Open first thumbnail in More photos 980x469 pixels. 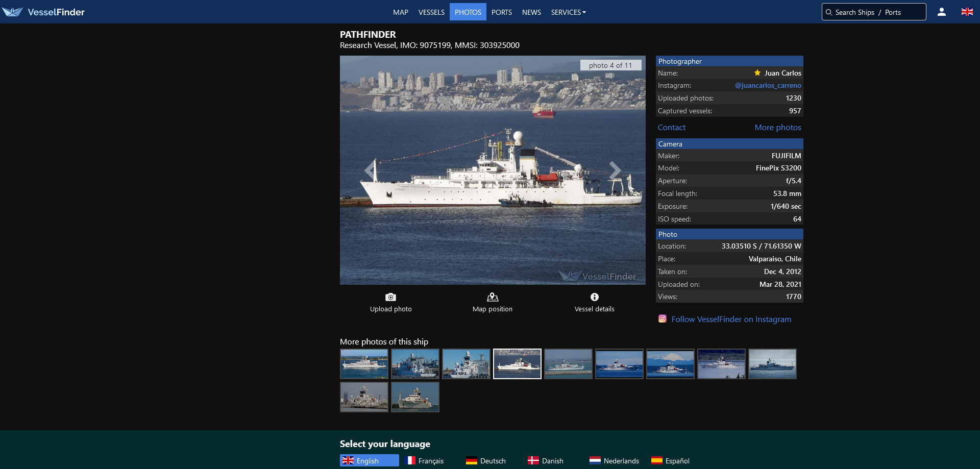coord(364,364)
